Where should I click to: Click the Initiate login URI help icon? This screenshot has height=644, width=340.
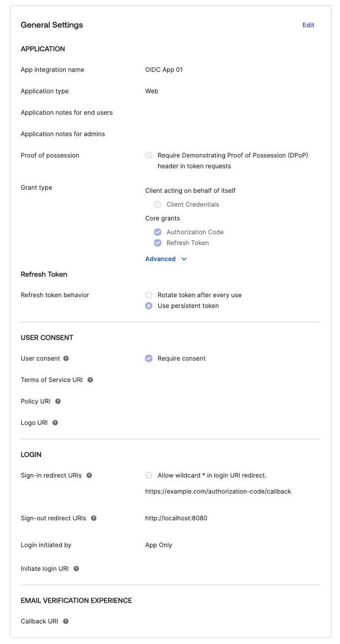coord(76,568)
